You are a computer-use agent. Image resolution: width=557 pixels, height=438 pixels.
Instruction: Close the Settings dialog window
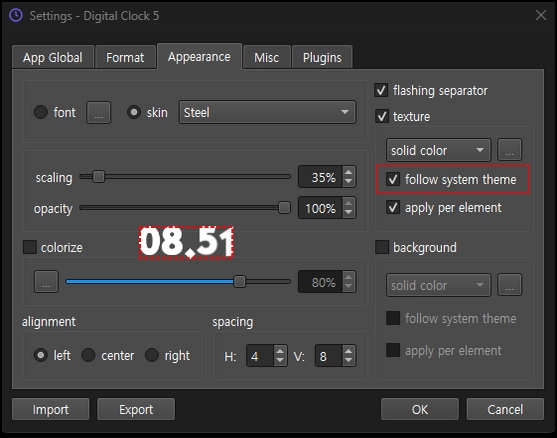click(x=541, y=15)
